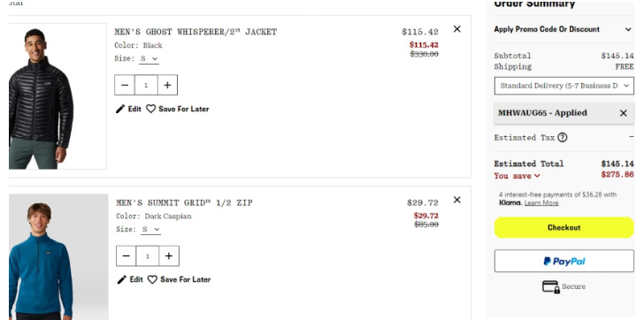This screenshot has width=644, height=320.
Task: Click the yellow Checkout button
Action: pos(563,228)
